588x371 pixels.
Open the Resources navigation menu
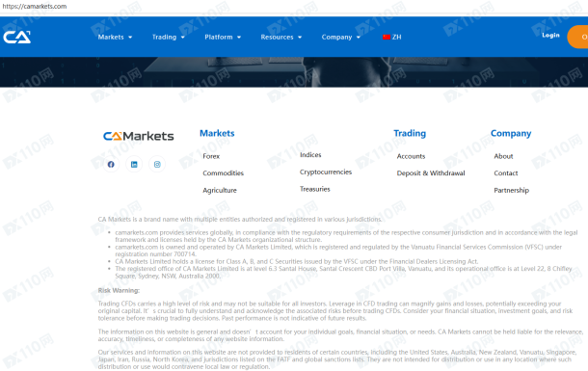point(281,37)
